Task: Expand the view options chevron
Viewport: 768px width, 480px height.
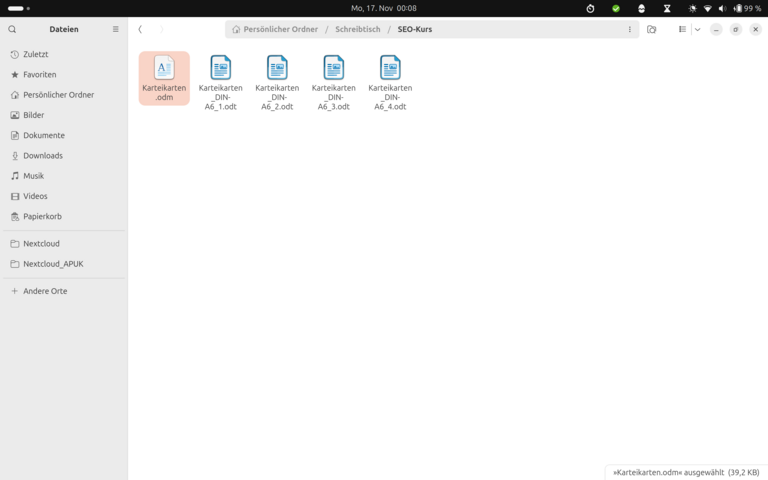Action: (697, 29)
